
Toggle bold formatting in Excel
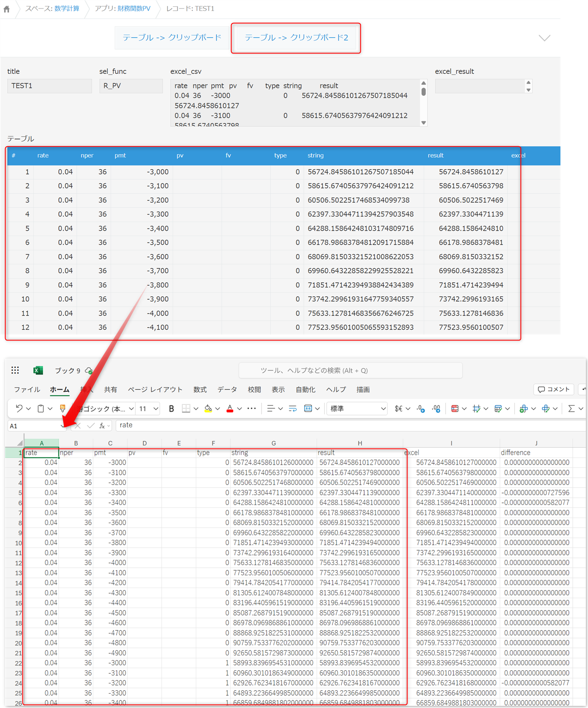171,408
